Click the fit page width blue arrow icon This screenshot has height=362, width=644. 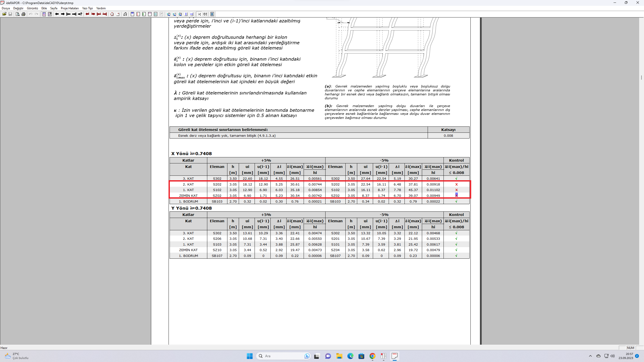192,14
